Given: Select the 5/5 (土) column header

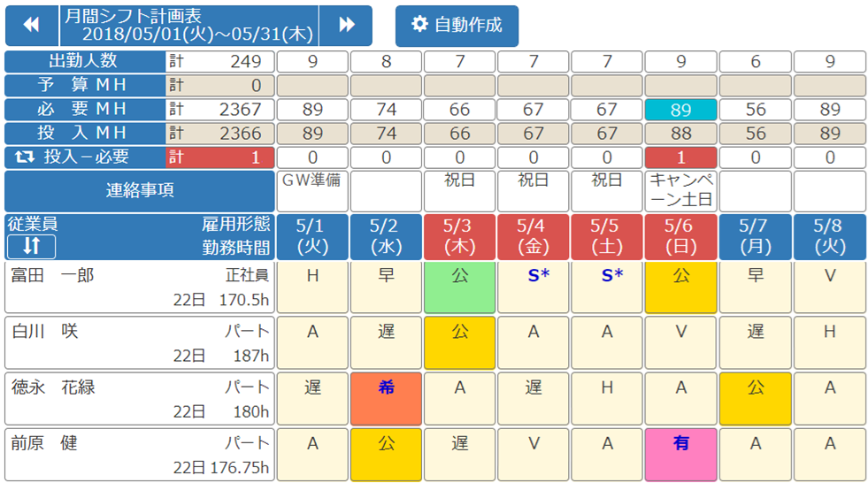Looking at the screenshot, I should point(607,237).
